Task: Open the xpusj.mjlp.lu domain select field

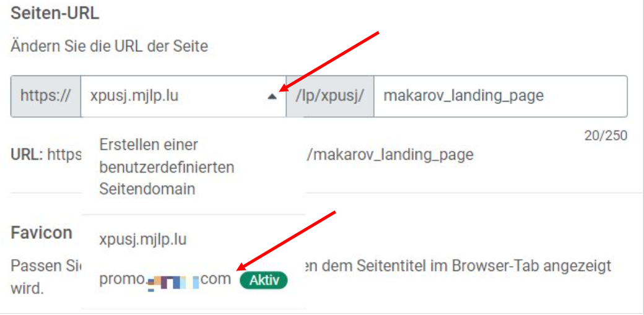Action: (183, 97)
